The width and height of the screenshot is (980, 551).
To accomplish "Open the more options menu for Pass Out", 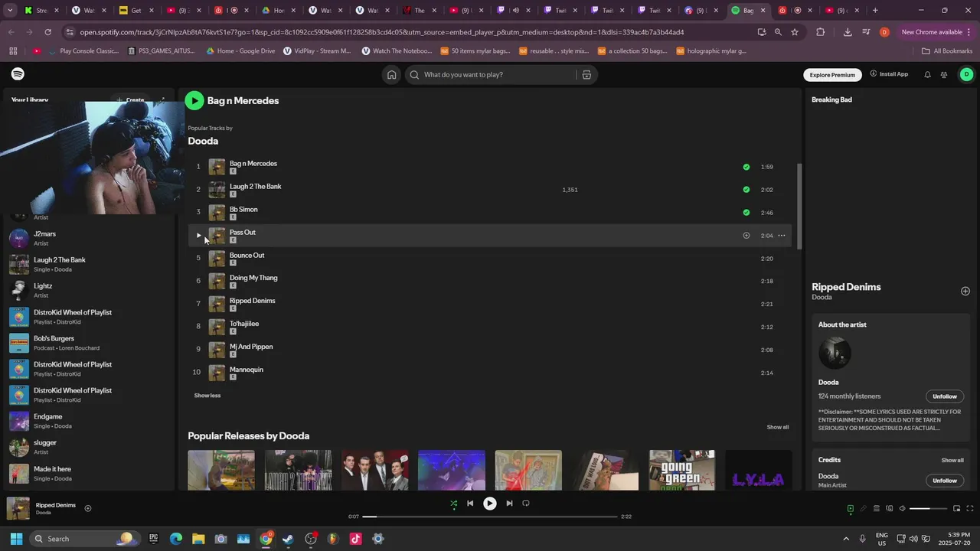I will coord(782,236).
